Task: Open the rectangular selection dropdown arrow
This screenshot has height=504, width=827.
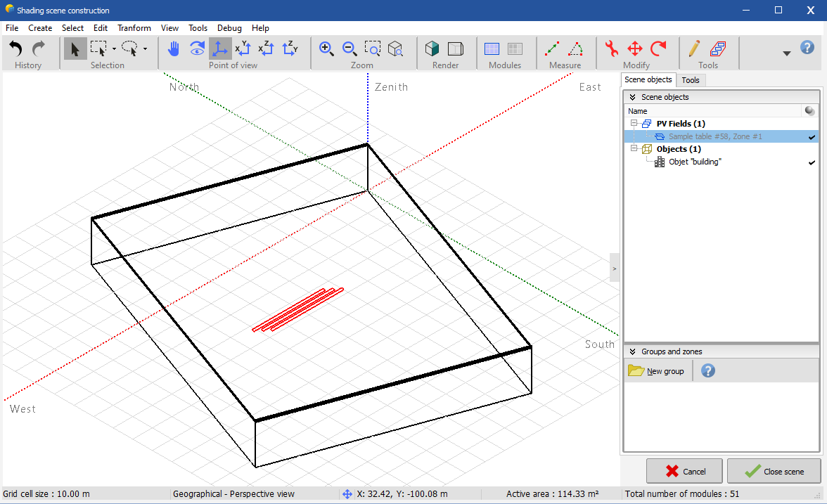Action: (114, 49)
